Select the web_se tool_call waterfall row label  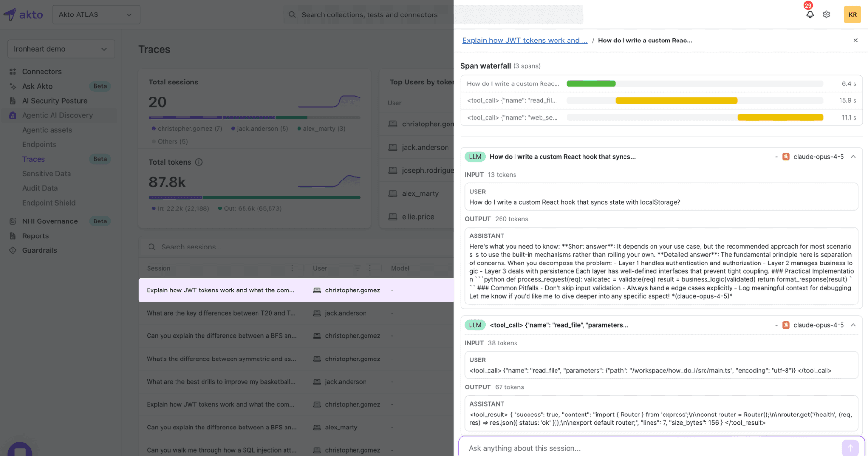point(512,117)
